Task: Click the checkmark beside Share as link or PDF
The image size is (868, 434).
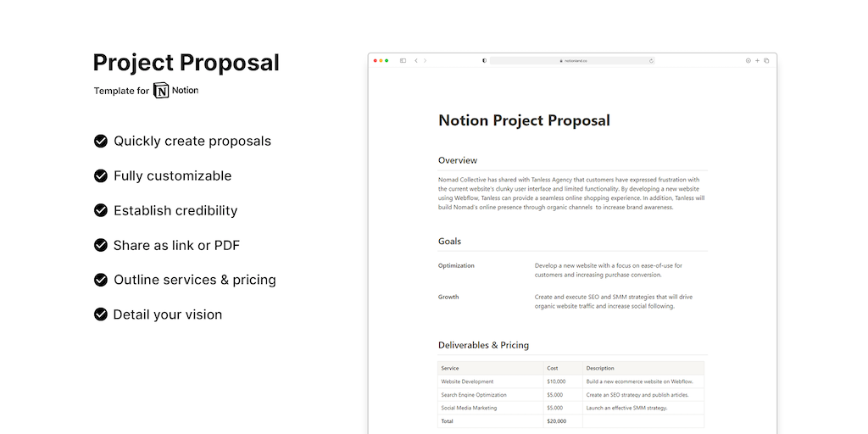Action: (101, 245)
